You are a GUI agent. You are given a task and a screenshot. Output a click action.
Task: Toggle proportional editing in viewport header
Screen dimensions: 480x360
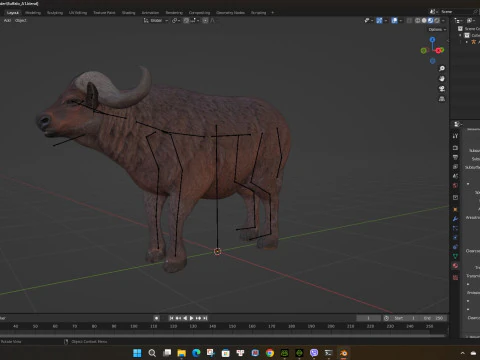click(x=205, y=21)
